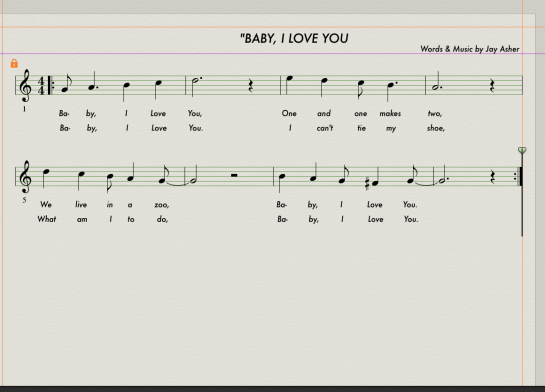Select the lyric "am"
Image resolution: width=545 pixels, height=392 pixels.
[82, 219]
